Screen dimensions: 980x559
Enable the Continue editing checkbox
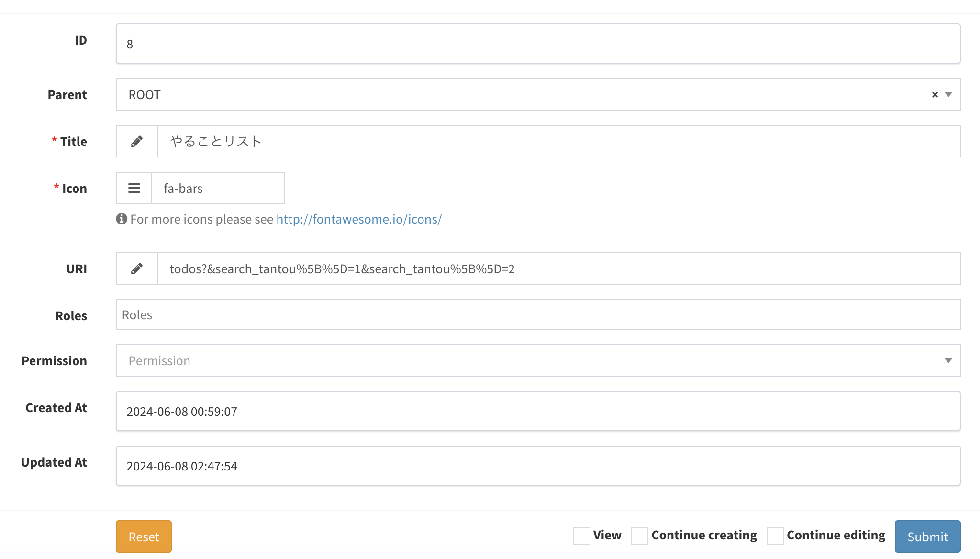pos(775,536)
